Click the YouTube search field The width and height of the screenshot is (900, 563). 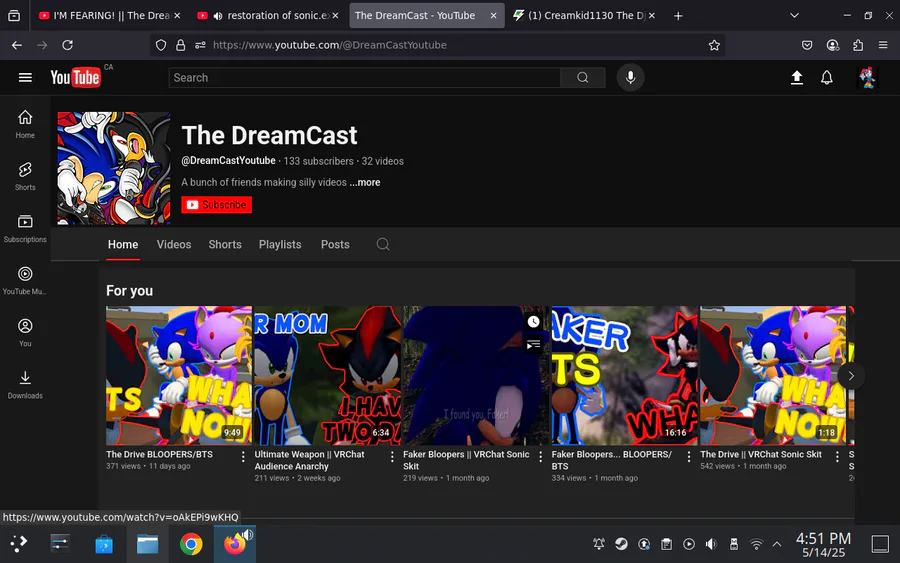pos(364,77)
